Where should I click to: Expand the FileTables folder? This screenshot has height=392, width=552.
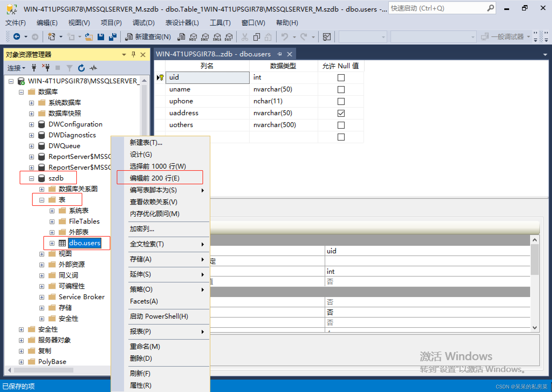point(52,221)
